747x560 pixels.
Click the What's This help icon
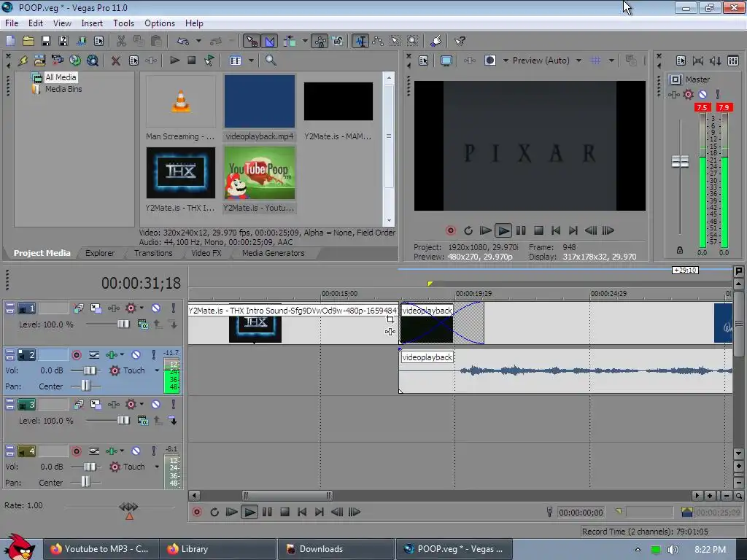tap(460, 41)
